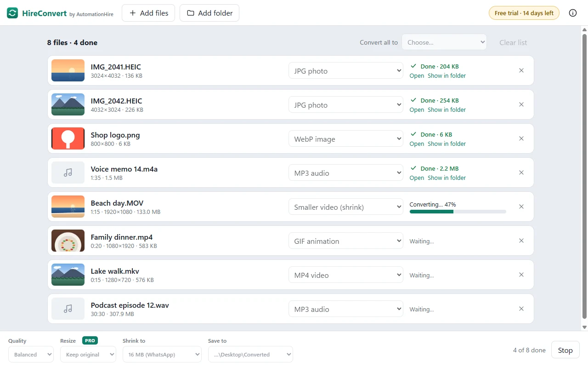This screenshot has height=368, width=588.
Task: Open the info icon beside free trial badge
Action: click(573, 13)
